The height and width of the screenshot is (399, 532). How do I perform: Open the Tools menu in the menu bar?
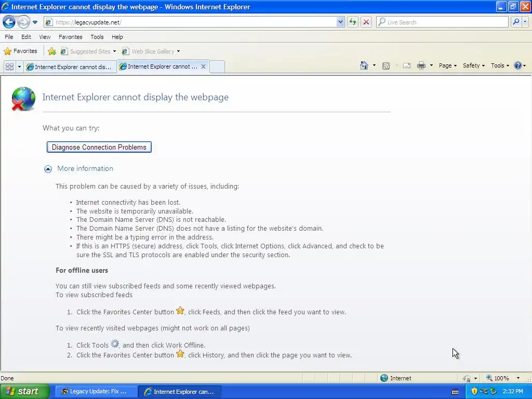tap(97, 37)
